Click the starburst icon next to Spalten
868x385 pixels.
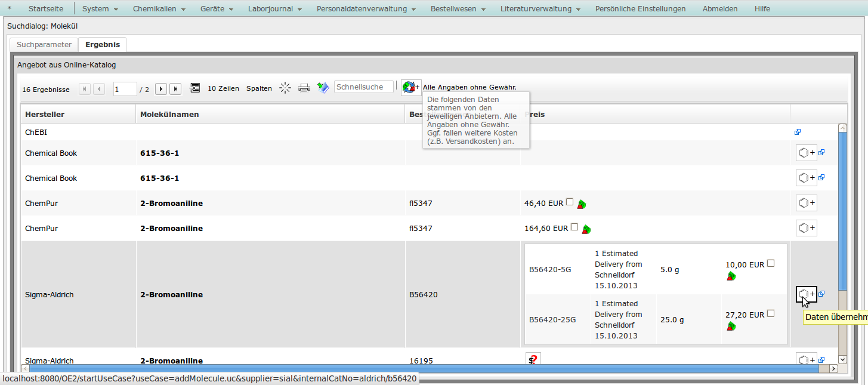pos(285,88)
